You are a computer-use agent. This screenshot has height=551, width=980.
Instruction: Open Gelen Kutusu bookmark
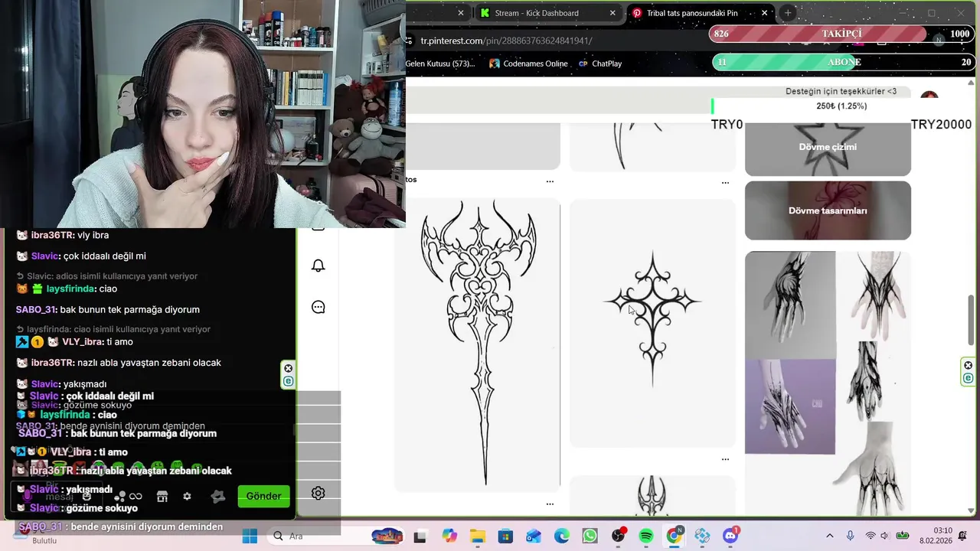click(x=440, y=64)
